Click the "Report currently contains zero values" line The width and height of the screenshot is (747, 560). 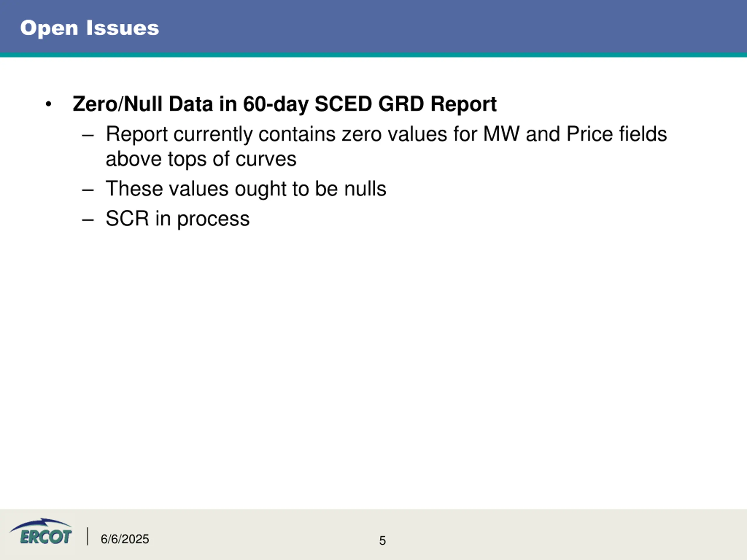click(386, 134)
